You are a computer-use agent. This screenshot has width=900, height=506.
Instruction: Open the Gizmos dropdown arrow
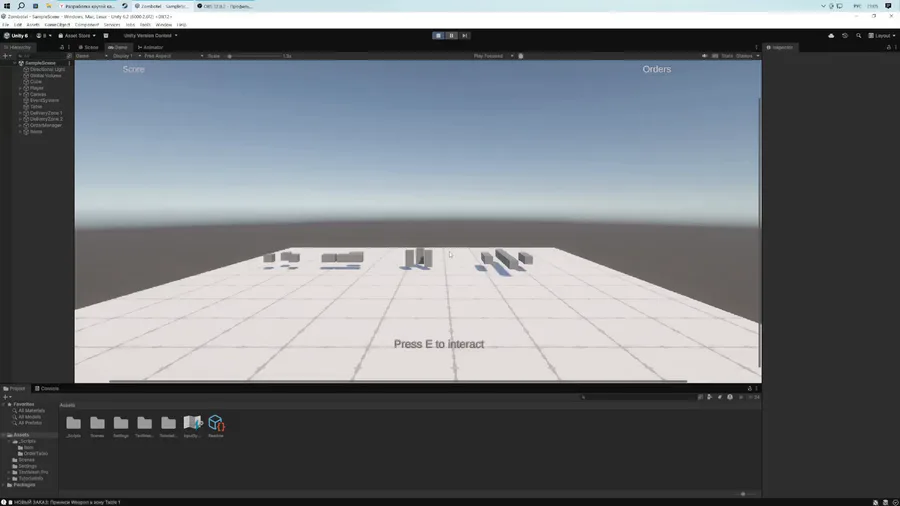click(758, 56)
